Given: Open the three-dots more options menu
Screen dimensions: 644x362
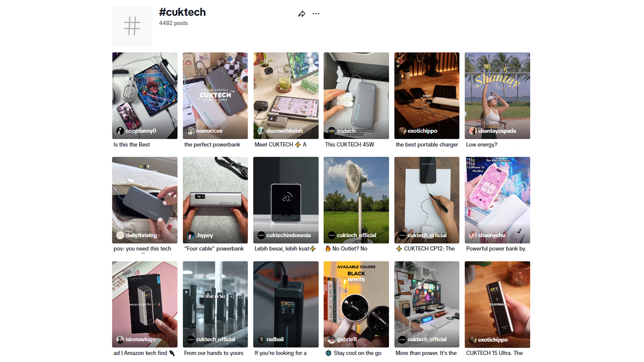Looking at the screenshot, I should pyautogui.click(x=316, y=14).
